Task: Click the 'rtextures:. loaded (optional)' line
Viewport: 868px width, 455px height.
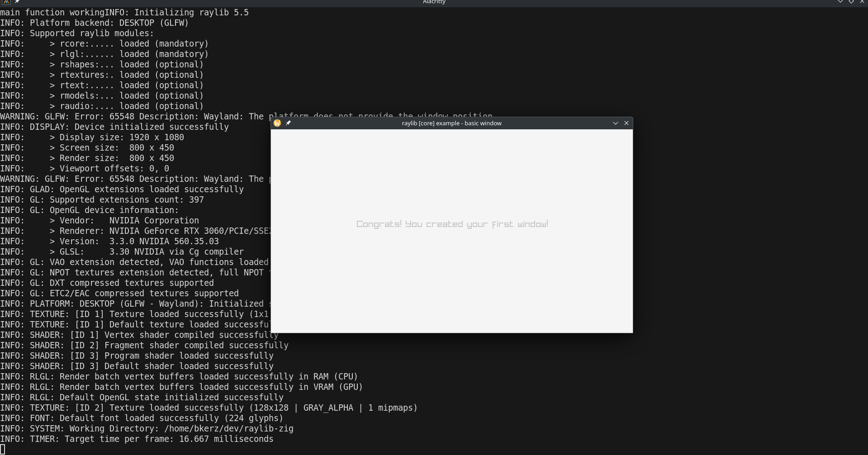Action: (102, 75)
